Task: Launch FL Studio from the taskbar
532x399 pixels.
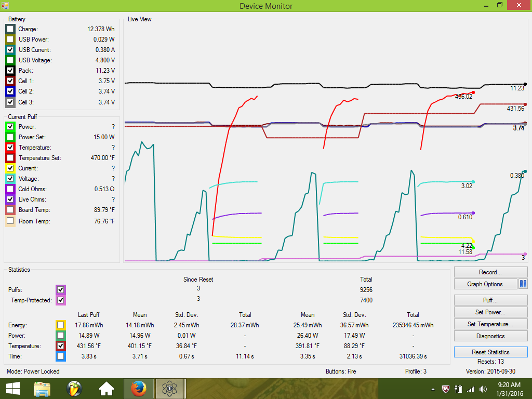Action: point(74,389)
